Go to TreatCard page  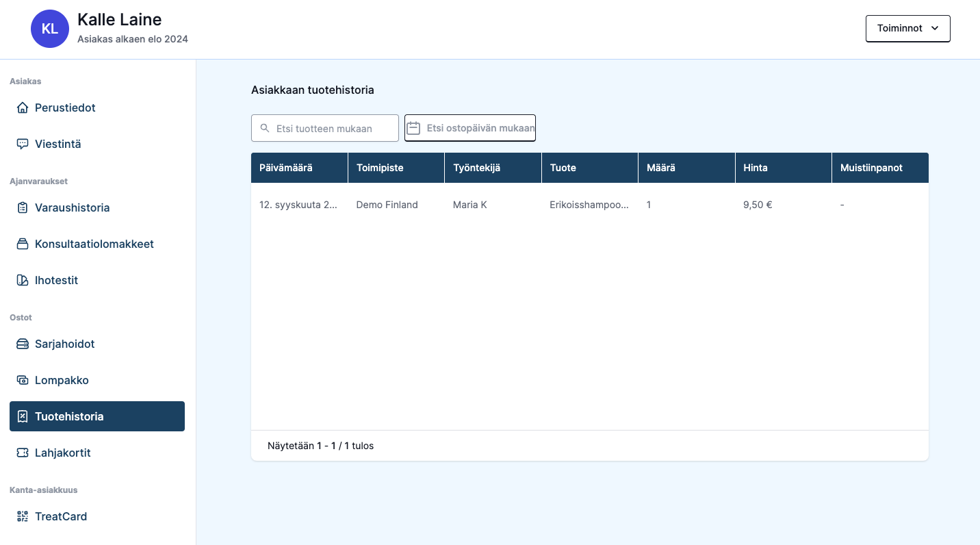(x=97, y=517)
